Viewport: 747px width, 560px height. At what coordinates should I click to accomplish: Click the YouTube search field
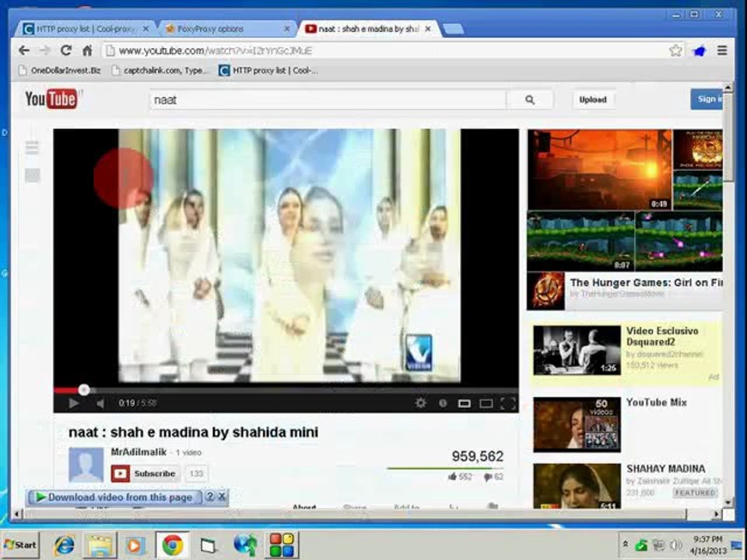328,100
